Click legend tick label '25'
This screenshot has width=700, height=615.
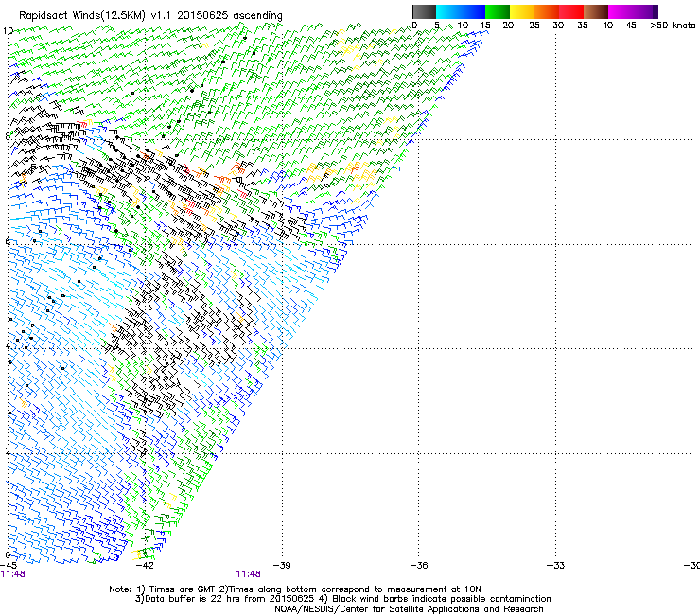click(534, 26)
